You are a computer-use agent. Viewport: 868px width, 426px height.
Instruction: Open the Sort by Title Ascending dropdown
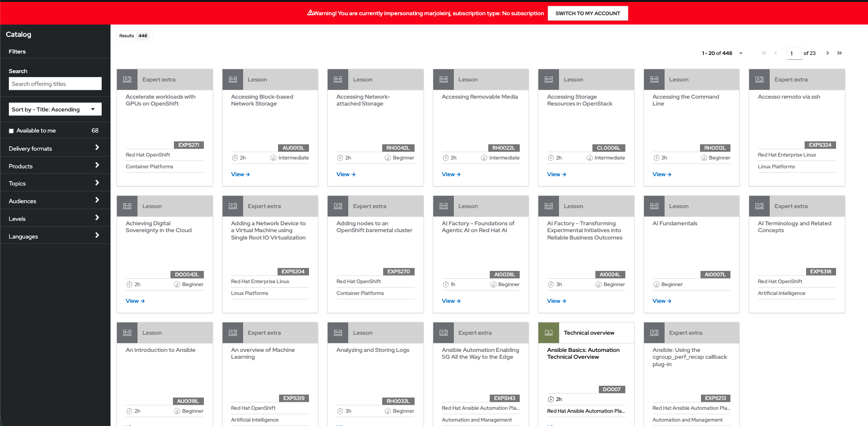point(55,109)
